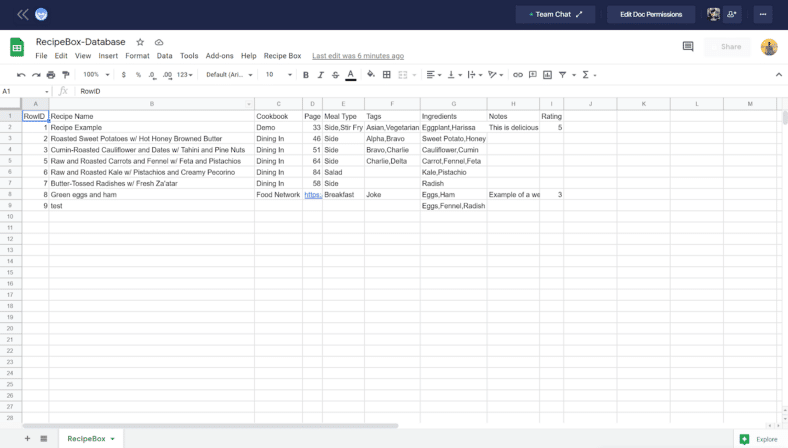Image resolution: width=788 pixels, height=448 pixels.
Task: Click the Insert comment icon
Action: pos(533,75)
